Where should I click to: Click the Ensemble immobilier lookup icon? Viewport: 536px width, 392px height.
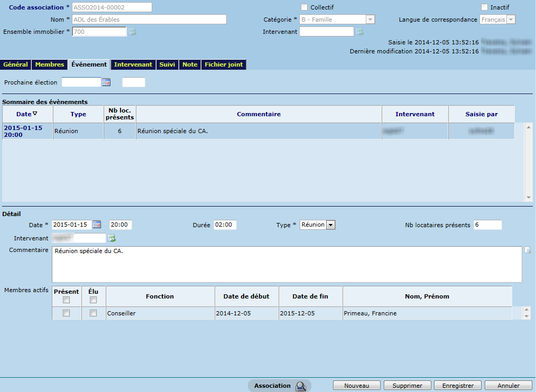(x=133, y=32)
